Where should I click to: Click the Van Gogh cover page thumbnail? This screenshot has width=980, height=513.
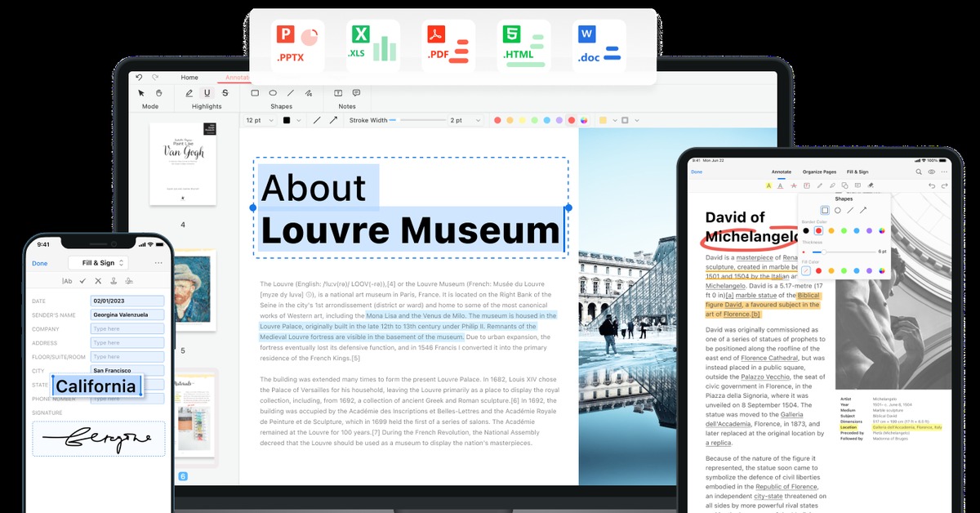point(183,163)
